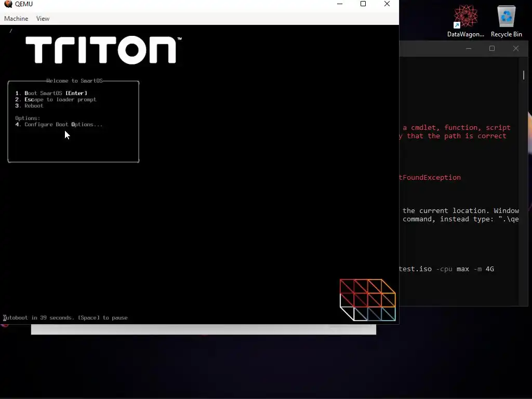The height and width of the screenshot is (399, 532).
Task: Click the Triton logo in QEMU display
Action: (x=103, y=50)
